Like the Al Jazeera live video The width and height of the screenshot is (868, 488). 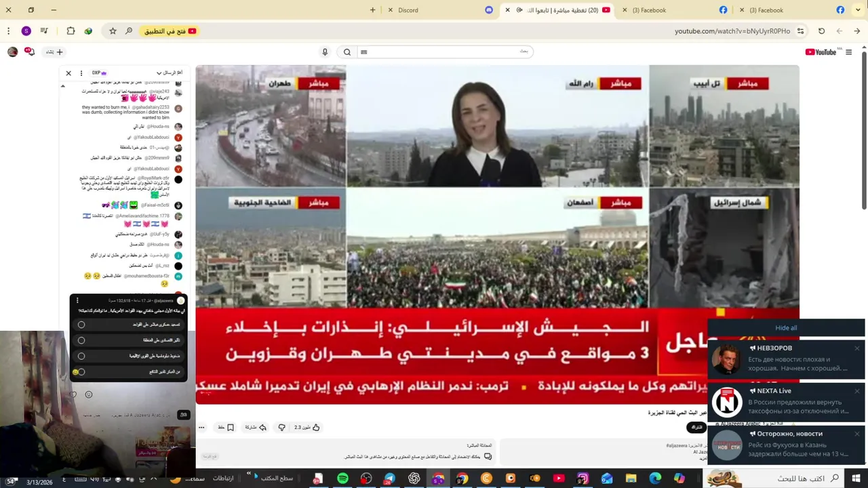point(307,428)
